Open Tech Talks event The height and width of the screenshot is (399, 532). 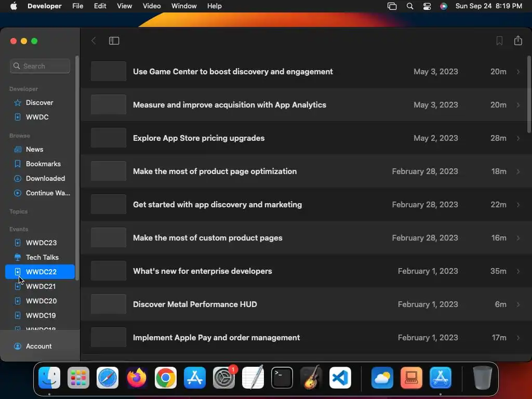[x=40, y=257]
